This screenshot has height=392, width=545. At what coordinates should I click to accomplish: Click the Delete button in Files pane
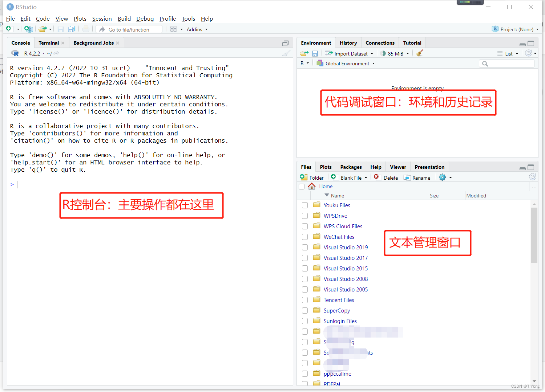pos(386,177)
